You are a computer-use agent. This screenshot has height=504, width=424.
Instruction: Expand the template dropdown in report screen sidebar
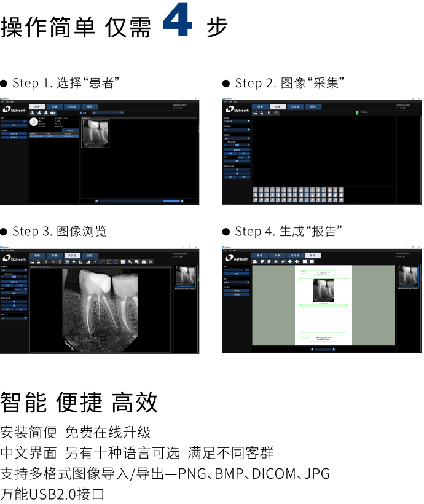point(237,282)
